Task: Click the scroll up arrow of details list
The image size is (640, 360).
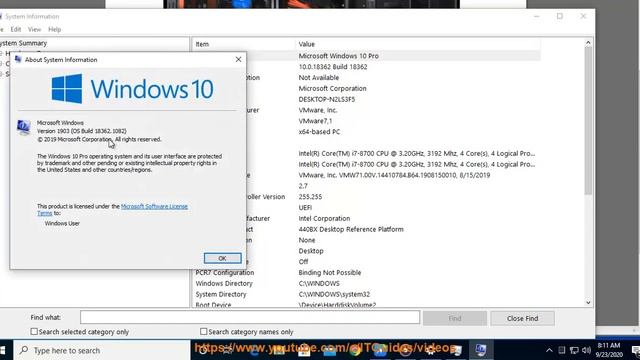Action: coord(588,43)
